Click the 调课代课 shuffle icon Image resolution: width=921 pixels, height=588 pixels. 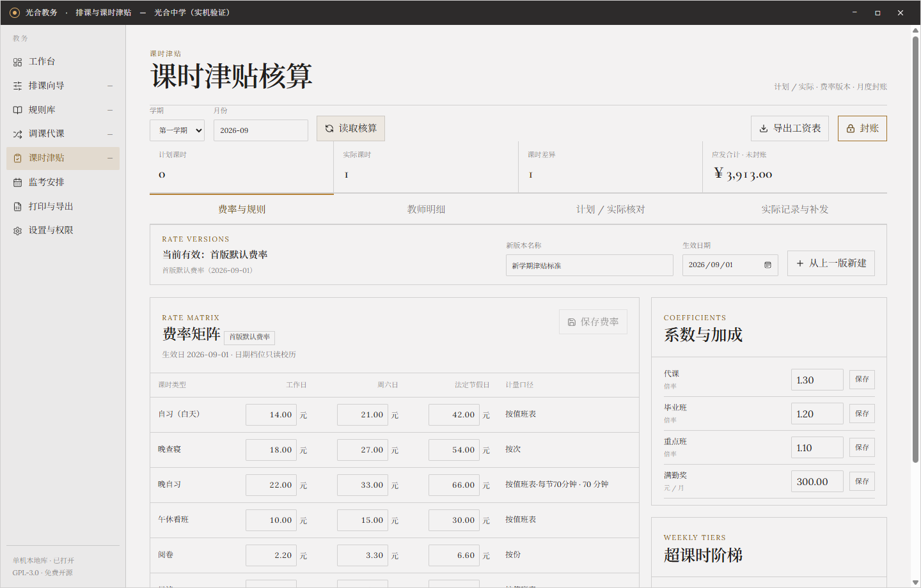click(x=17, y=134)
